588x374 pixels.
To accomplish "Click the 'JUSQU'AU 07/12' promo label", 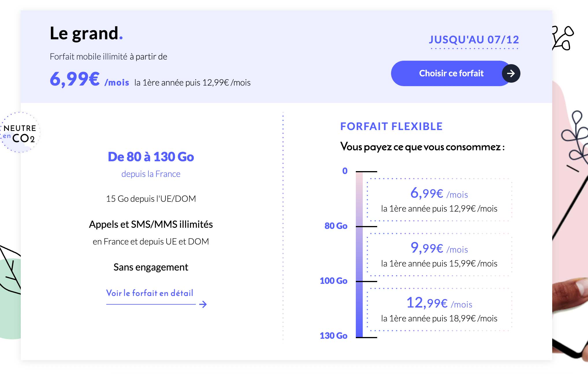I will [474, 40].
